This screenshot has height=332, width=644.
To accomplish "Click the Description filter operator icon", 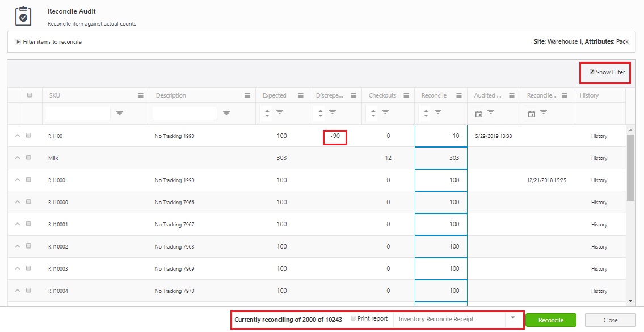I will pos(226,113).
